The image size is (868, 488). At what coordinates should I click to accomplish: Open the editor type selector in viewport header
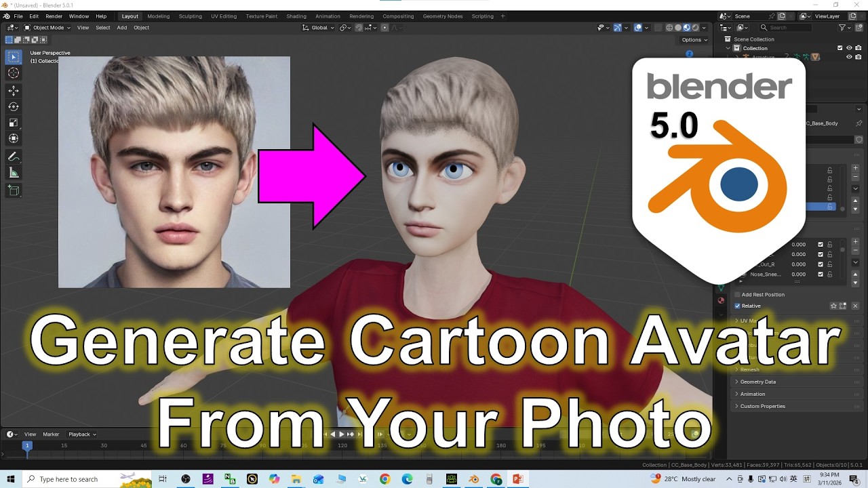tap(12, 28)
